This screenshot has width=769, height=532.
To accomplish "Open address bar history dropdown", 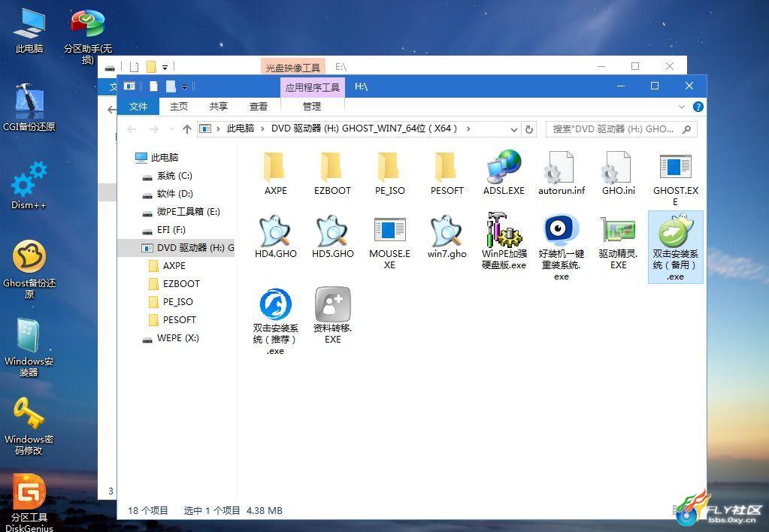I will pyautogui.click(x=513, y=129).
